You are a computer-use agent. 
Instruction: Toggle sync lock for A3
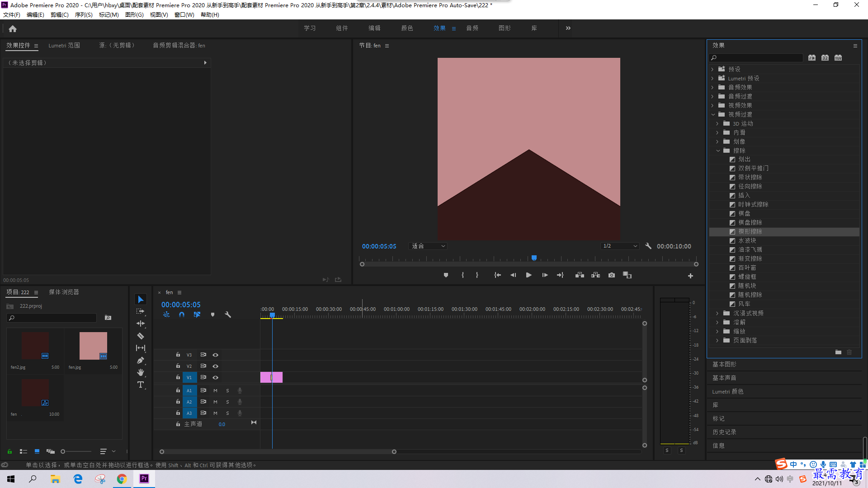[x=203, y=413]
